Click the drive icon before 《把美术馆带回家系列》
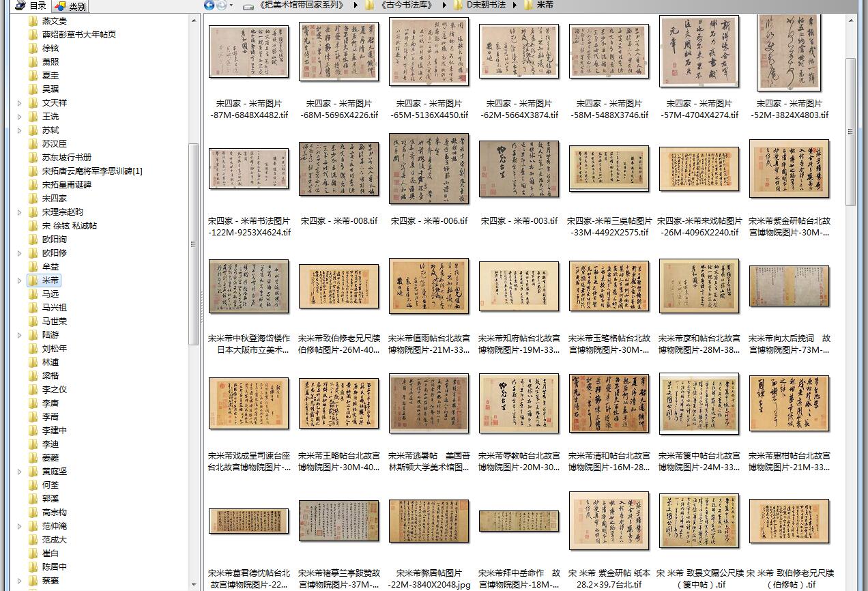 [x=248, y=5]
